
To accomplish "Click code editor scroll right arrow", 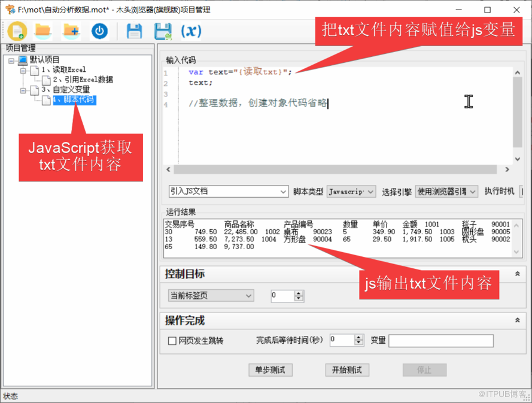I will click(507, 169).
